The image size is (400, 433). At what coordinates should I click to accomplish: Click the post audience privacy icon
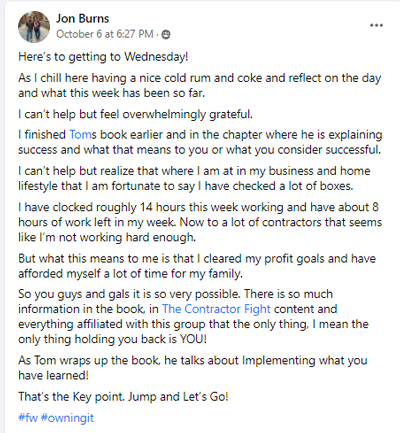[166, 34]
